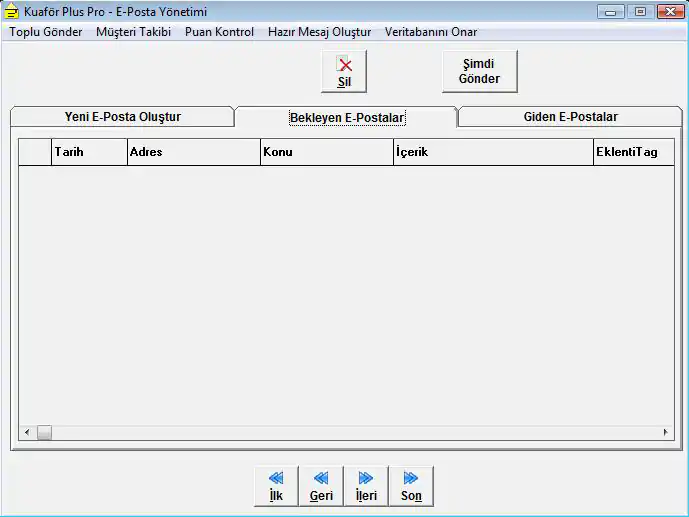This screenshot has height=517, width=689.
Task: Click the Tarih column header
Action: click(x=88, y=152)
